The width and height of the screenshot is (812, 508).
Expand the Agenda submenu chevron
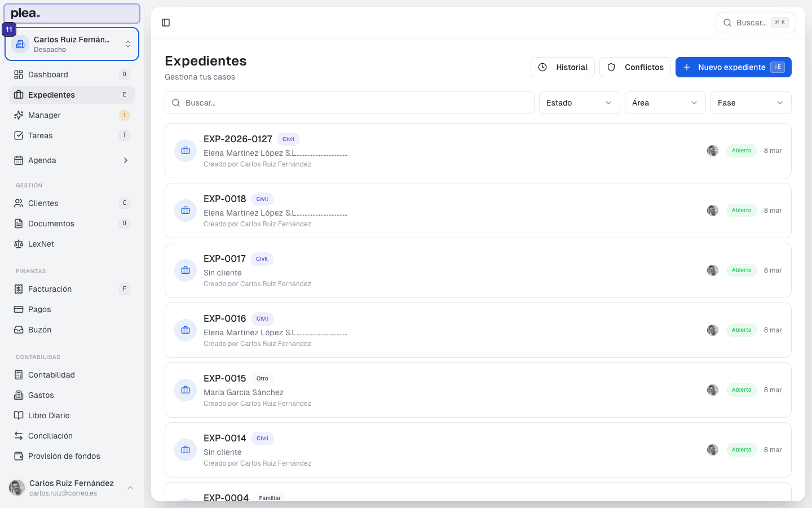pos(125,160)
